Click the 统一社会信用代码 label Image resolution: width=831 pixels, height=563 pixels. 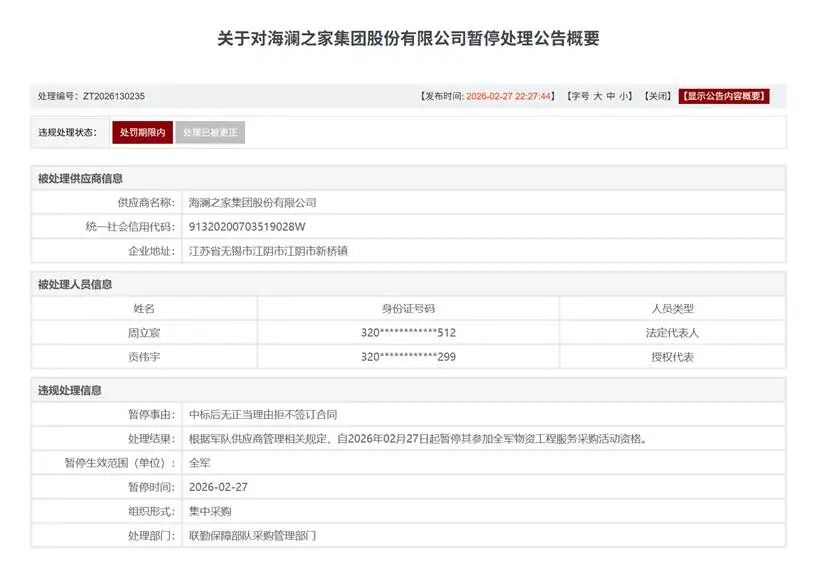130,227
